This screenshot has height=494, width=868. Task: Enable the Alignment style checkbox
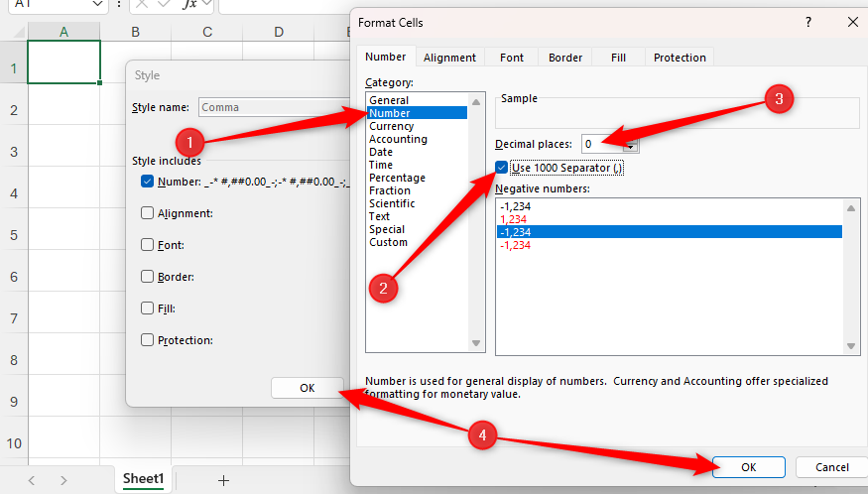pos(148,213)
